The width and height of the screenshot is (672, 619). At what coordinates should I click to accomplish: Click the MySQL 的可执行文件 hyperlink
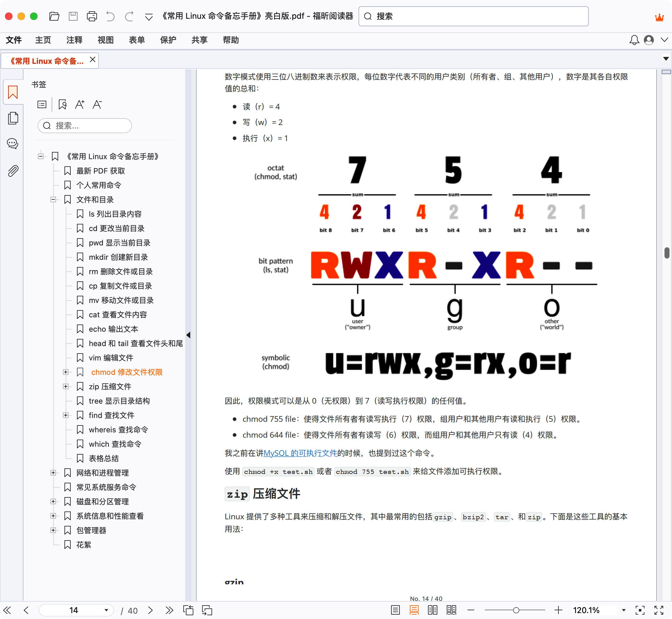pos(300,453)
